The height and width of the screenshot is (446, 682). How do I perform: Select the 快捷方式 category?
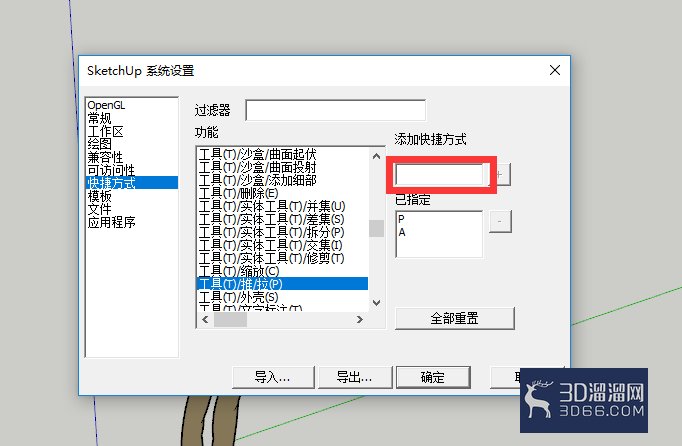click(x=132, y=183)
